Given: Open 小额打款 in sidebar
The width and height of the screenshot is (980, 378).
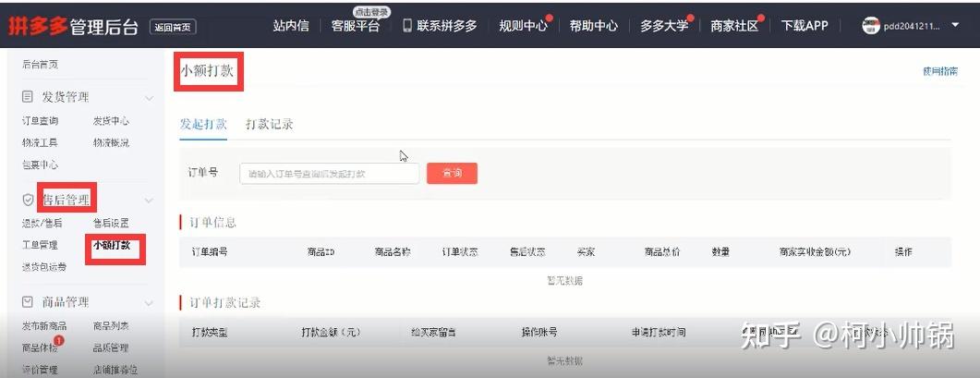Looking at the screenshot, I should 112,245.
